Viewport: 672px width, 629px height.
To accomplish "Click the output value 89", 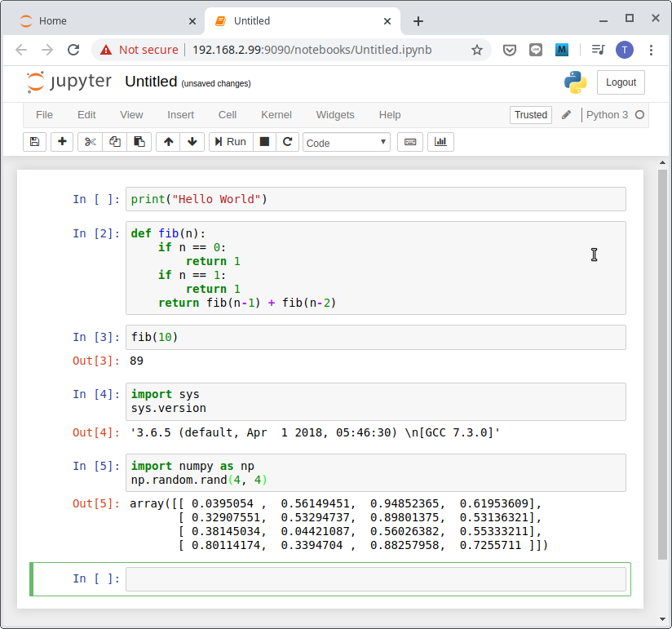I will pos(136,361).
